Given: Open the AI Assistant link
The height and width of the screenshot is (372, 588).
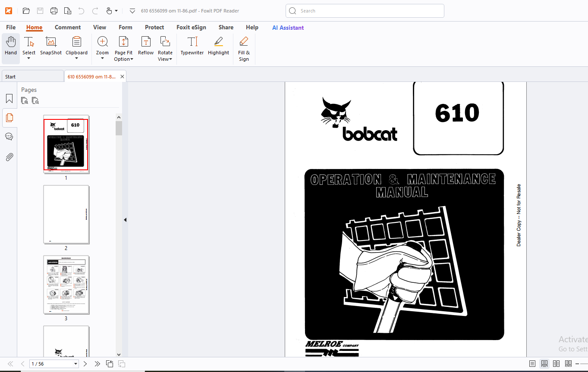Looking at the screenshot, I should click(x=288, y=28).
